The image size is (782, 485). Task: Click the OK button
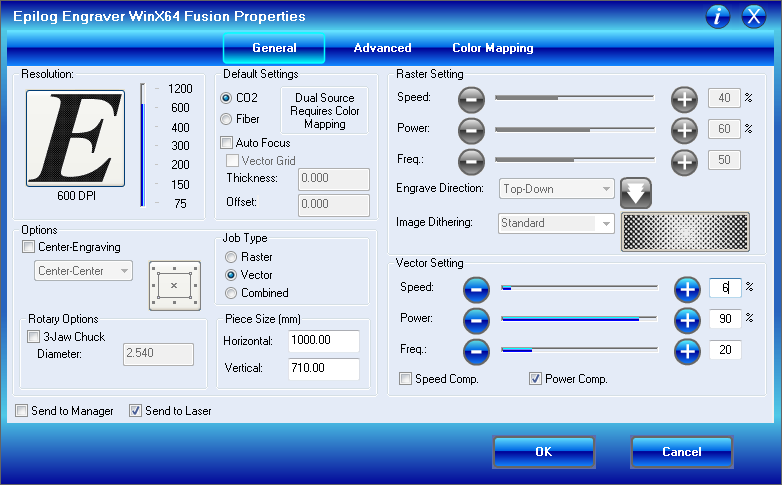(x=544, y=452)
